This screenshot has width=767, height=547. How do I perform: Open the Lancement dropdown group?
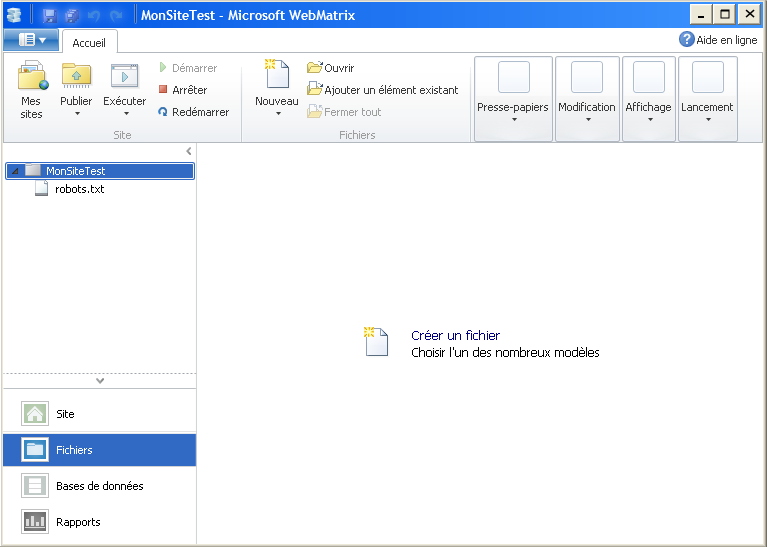point(707,99)
